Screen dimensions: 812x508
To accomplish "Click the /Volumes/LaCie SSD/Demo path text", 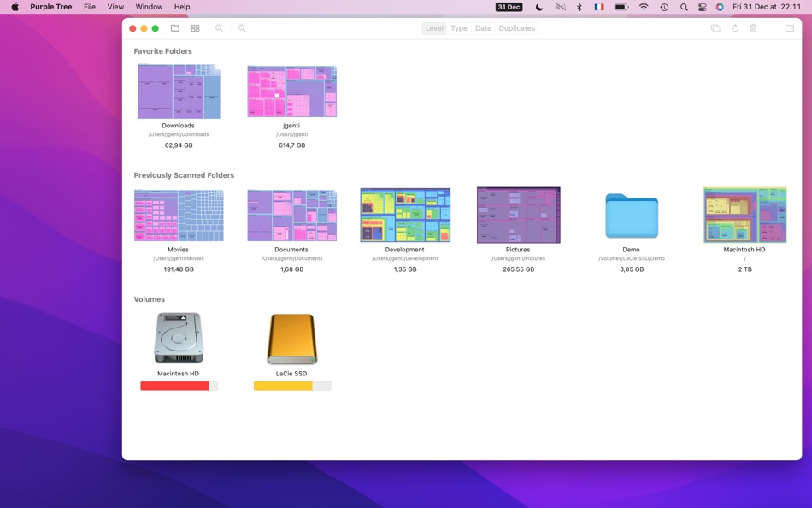I will (x=632, y=258).
